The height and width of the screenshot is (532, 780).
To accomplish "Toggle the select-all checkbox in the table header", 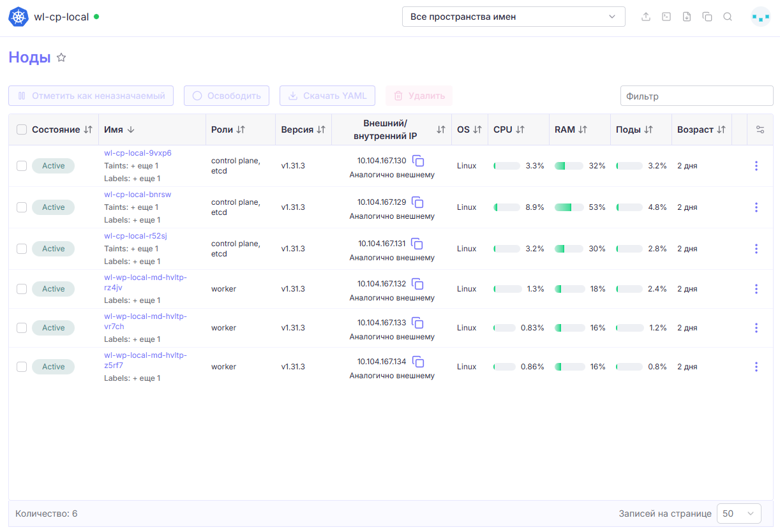I will (22, 129).
